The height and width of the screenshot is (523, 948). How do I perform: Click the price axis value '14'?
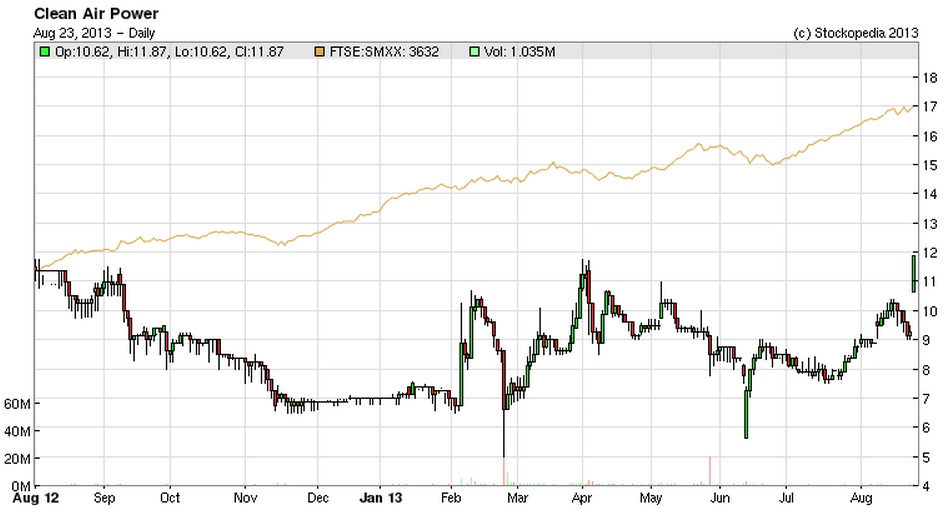(930, 194)
